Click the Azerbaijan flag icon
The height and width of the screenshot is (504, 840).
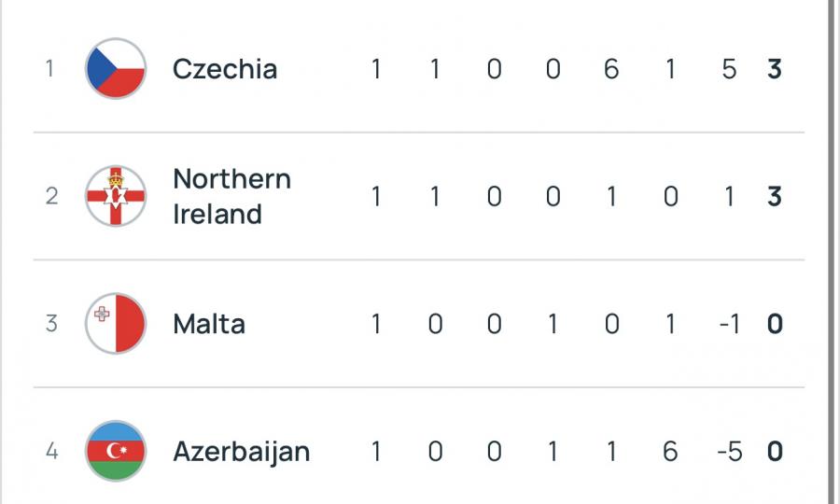(116, 452)
